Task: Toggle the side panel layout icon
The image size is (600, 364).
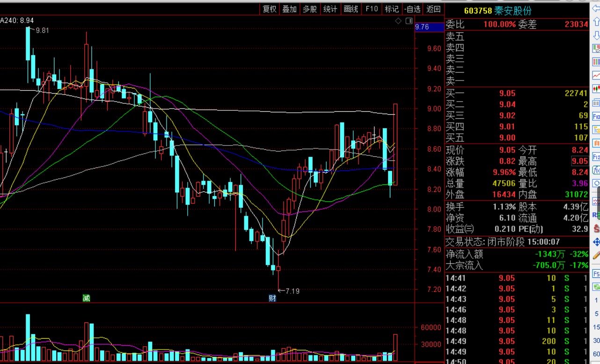Action: (409, 21)
